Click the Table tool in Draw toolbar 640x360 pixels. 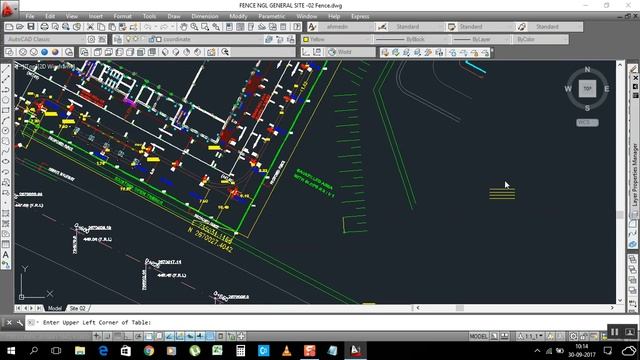[x=6, y=244]
